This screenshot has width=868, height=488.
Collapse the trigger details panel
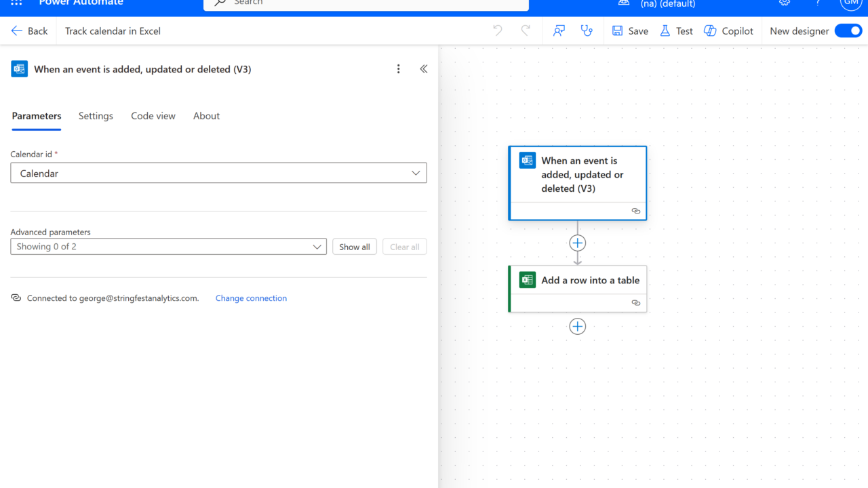click(423, 69)
